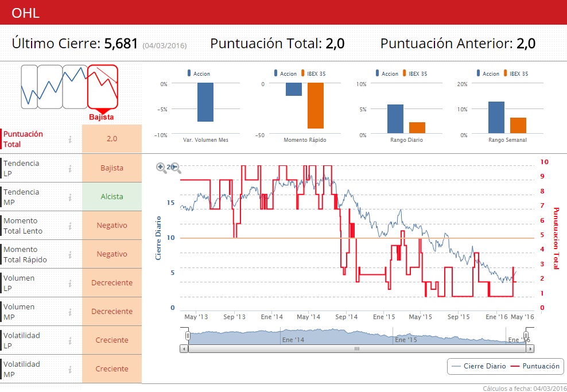Toggle Accion legend in Var. Volumen Mes chart
567x392 pixels.
(199, 73)
